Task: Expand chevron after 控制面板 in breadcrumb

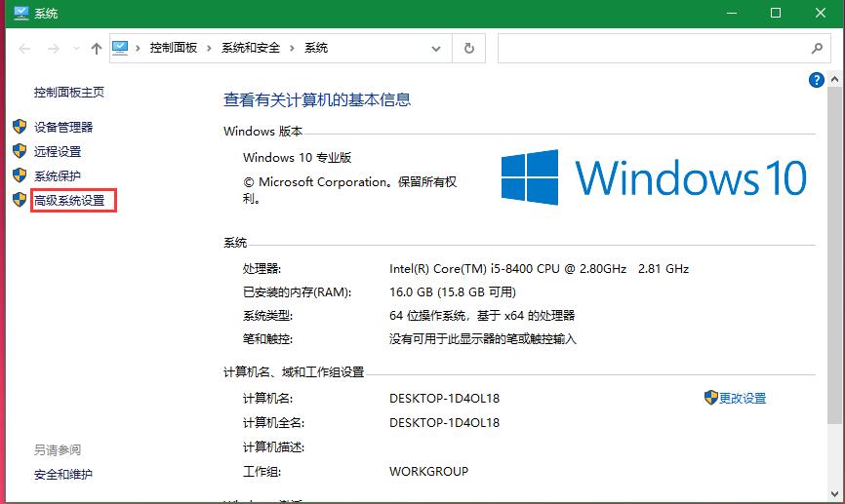Action: [209, 49]
